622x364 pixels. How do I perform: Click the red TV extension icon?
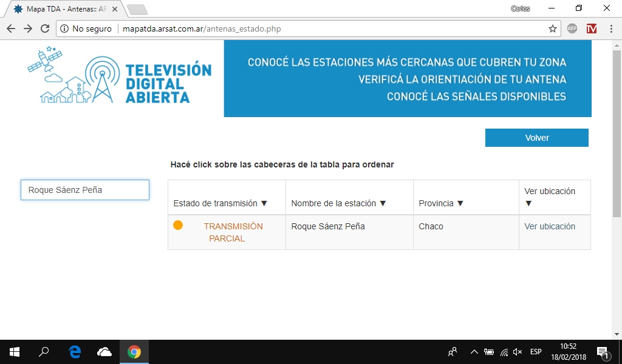[x=591, y=29]
